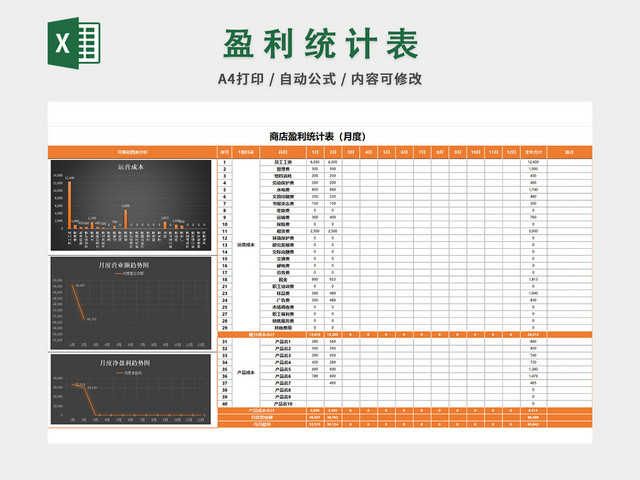The width and height of the screenshot is (640, 480).
Task: Click the 7月 column header
Action: (x=422, y=152)
